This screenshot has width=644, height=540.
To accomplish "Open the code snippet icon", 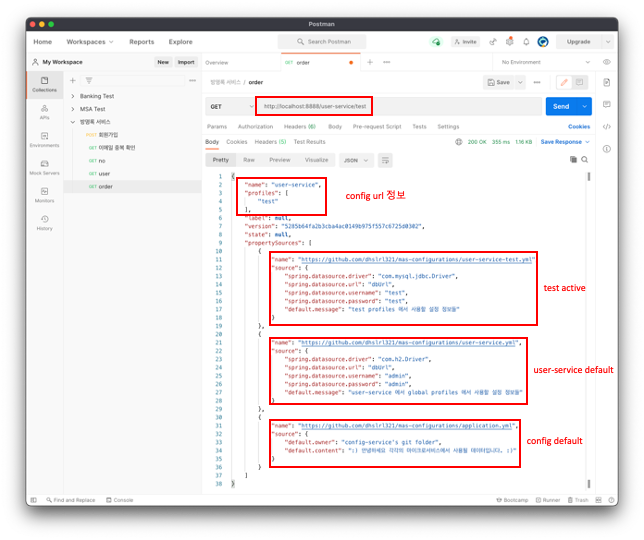I will 607,126.
